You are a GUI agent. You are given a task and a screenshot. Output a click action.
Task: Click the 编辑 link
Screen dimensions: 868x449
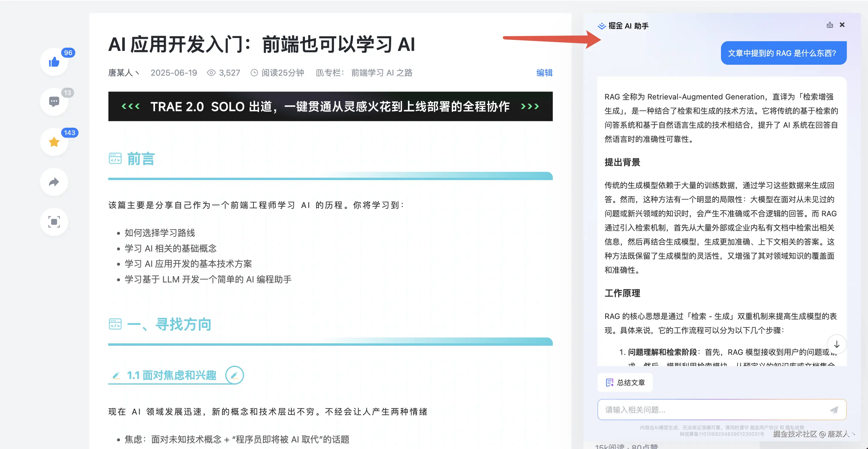click(x=544, y=73)
